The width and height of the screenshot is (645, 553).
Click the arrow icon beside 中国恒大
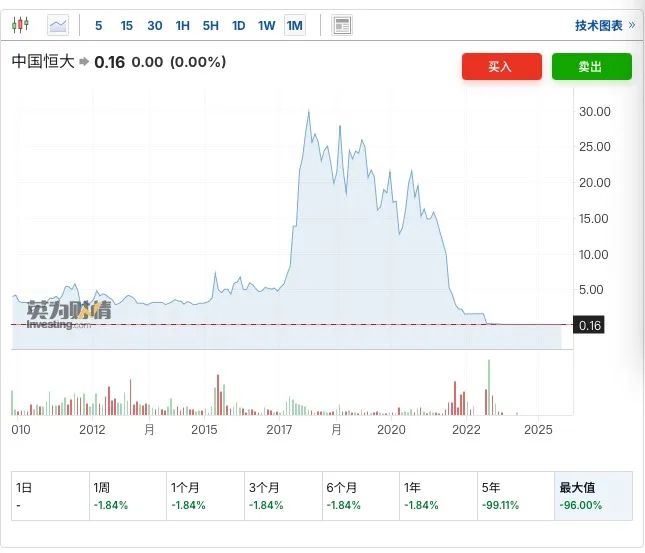pyautogui.click(x=84, y=62)
